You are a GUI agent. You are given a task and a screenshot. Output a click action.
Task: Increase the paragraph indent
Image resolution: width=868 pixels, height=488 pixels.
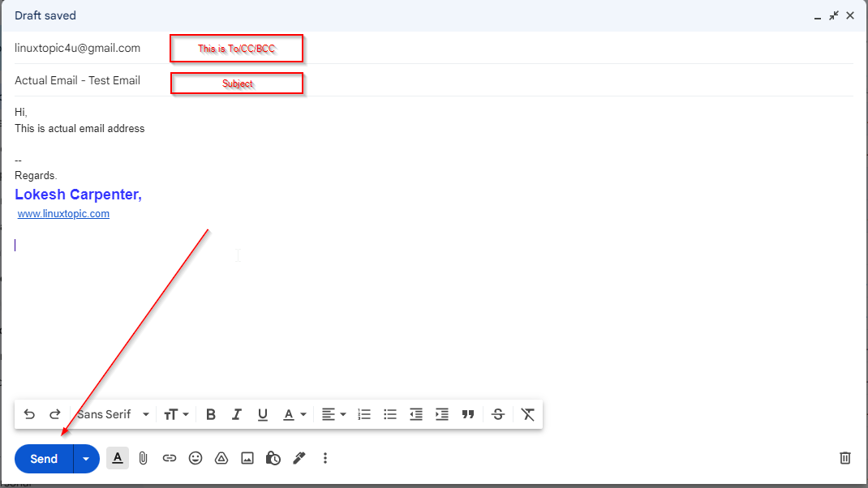442,414
